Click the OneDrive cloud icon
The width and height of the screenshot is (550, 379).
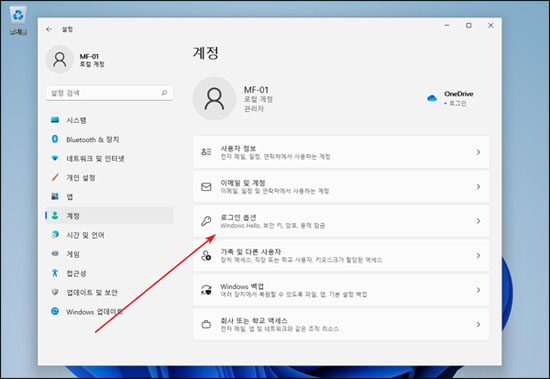click(x=432, y=98)
